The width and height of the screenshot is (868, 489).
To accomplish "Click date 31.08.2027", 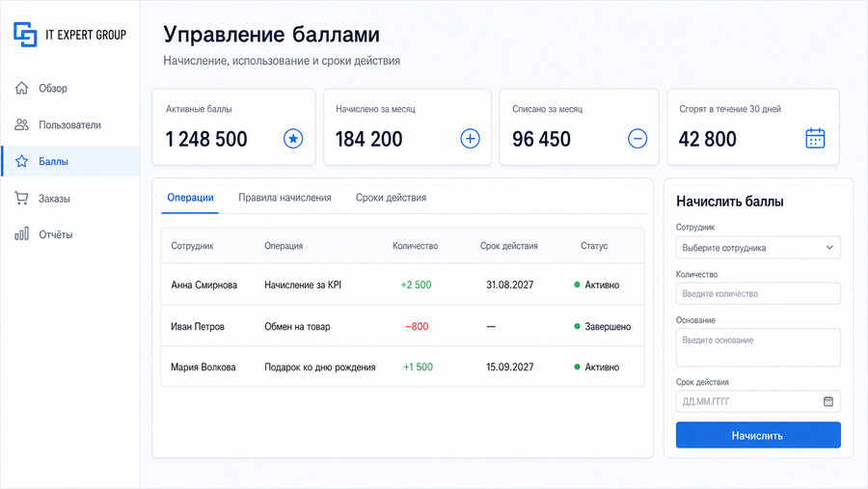I will [x=510, y=285].
